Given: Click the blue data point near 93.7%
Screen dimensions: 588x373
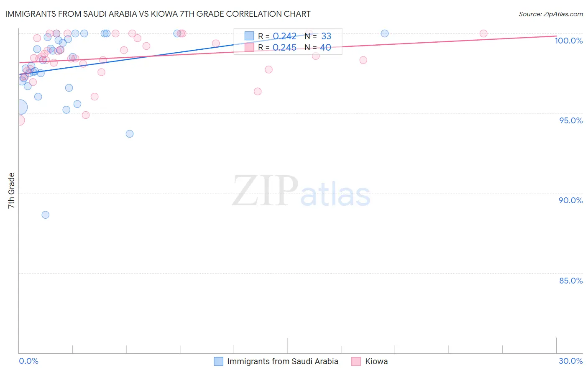Looking at the screenshot, I should pyautogui.click(x=130, y=134).
